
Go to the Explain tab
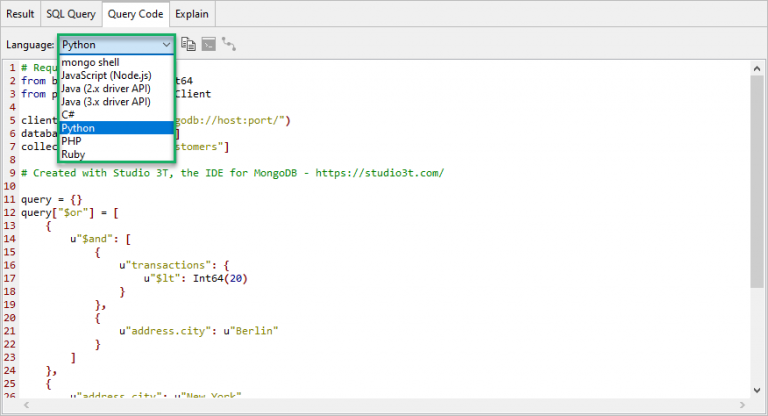pos(192,14)
